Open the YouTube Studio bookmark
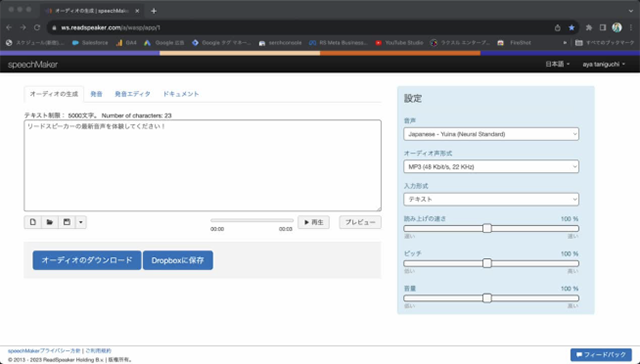 (x=398, y=42)
